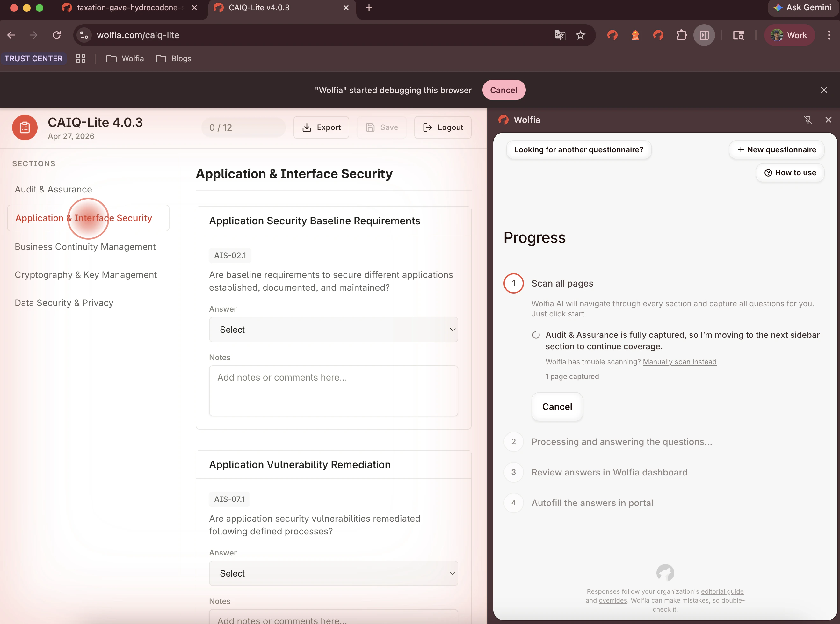Open the AIS-02.1 Answer Select dropdown
The height and width of the screenshot is (624, 840).
(333, 330)
